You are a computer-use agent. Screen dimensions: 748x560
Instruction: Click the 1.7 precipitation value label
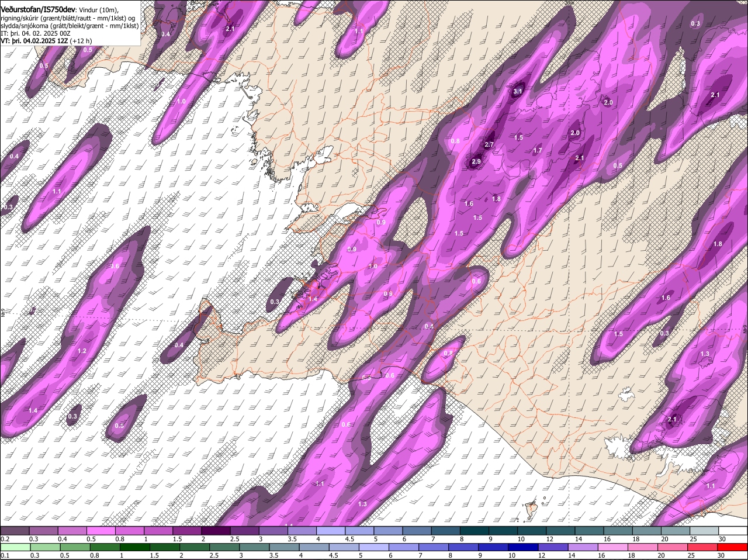tap(538, 151)
